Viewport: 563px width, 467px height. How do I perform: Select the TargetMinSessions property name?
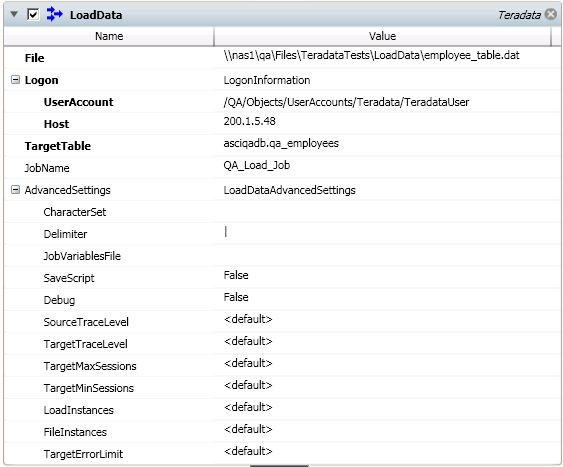click(89, 388)
